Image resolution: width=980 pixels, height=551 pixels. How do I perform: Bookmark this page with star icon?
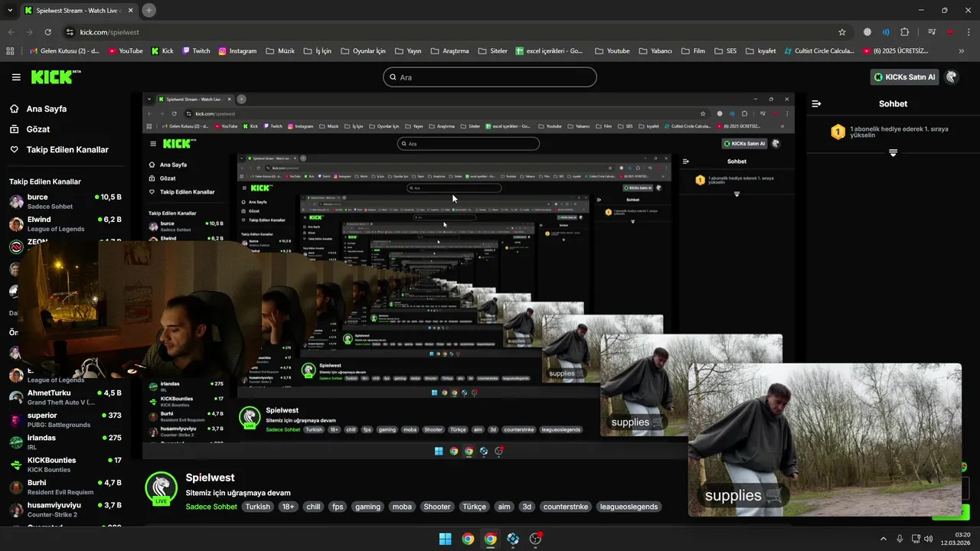click(x=842, y=32)
